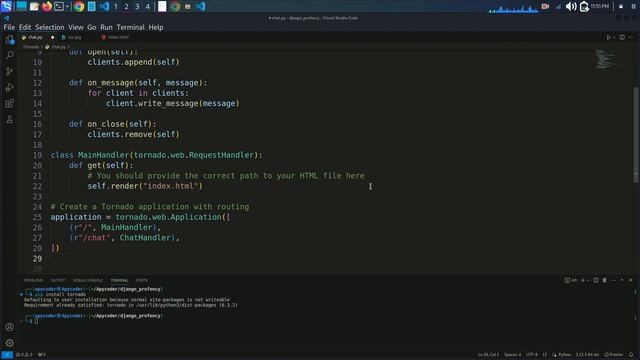640x360 pixels.
Task: Click the code minimap preview
Action: (606, 59)
